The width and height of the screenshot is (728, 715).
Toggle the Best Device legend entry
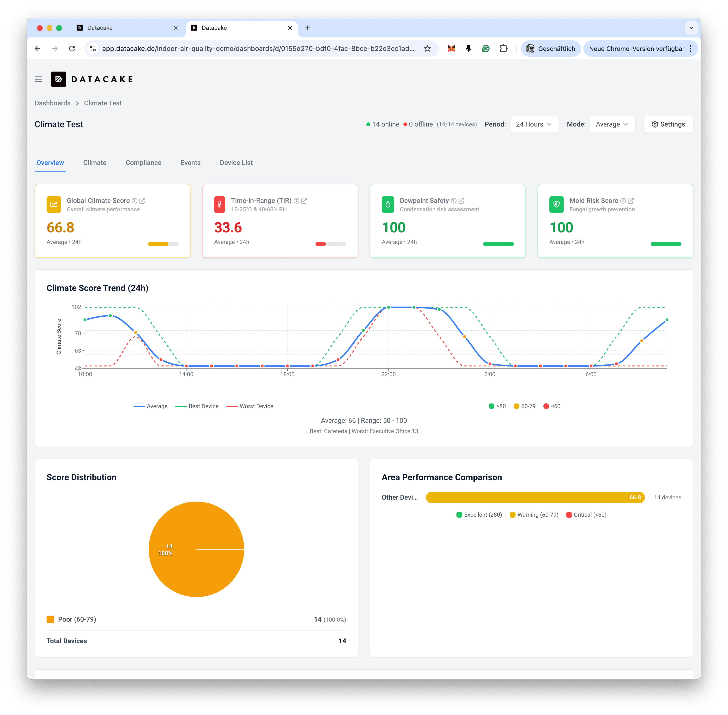point(197,406)
